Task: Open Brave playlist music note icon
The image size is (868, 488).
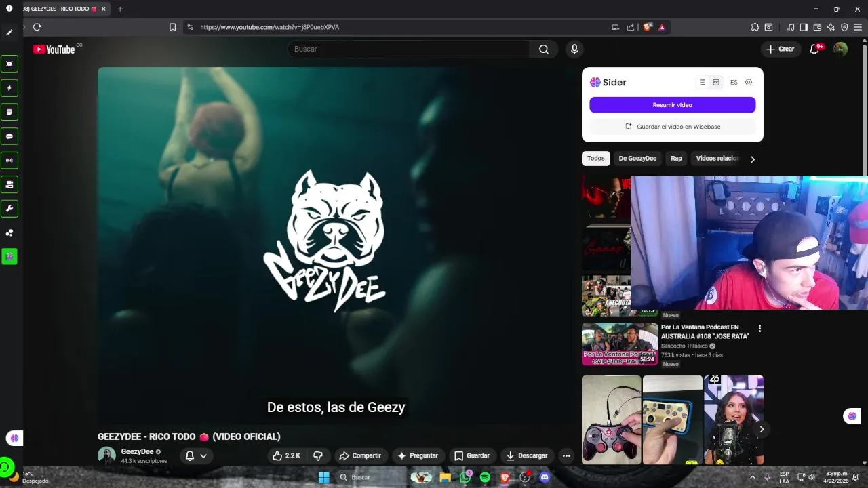Action: pyautogui.click(x=790, y=27)
